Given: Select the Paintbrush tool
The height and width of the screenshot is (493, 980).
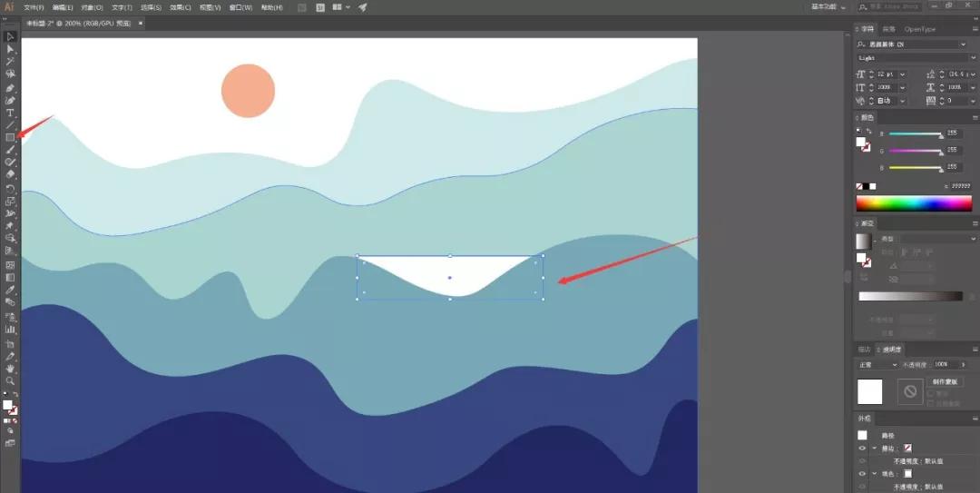Looking at the screenshot, I should 10,150.
